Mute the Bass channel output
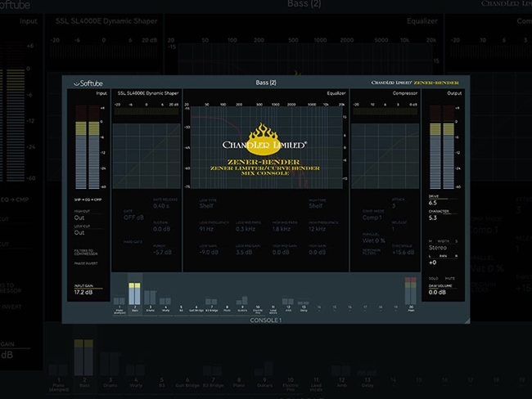532x399 pixels. point(449,279)
